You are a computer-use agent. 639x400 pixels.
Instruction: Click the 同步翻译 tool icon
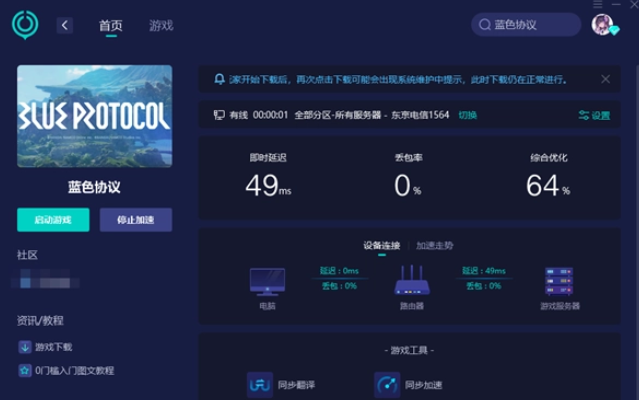260,385
